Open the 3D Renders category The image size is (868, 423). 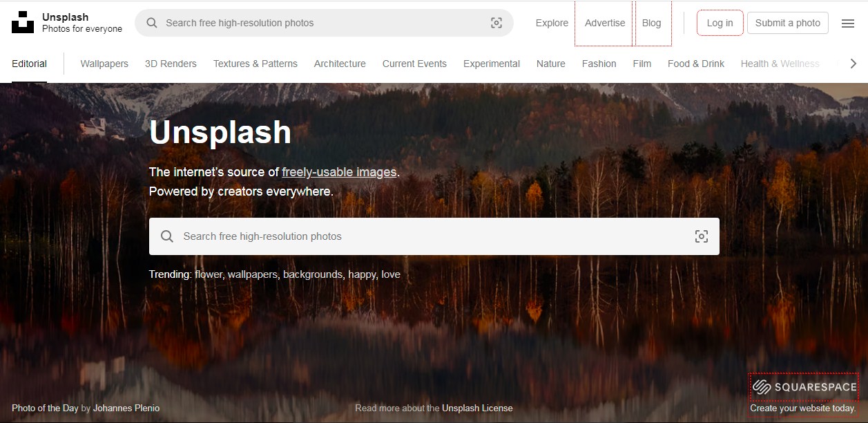click(171, 64)
